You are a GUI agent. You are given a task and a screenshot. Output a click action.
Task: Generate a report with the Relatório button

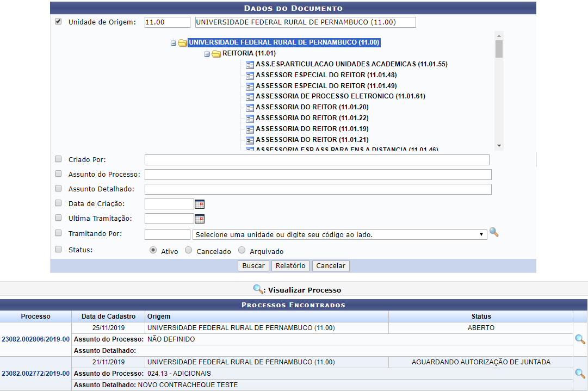click(x=290, y=266)
